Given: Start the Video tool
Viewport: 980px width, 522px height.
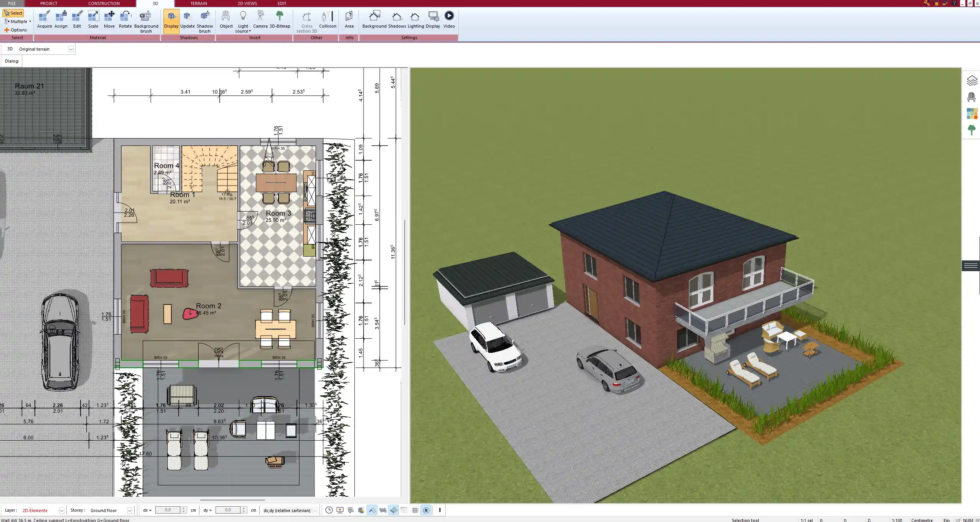Looking at the screenshot, I should tap(449, 20).
